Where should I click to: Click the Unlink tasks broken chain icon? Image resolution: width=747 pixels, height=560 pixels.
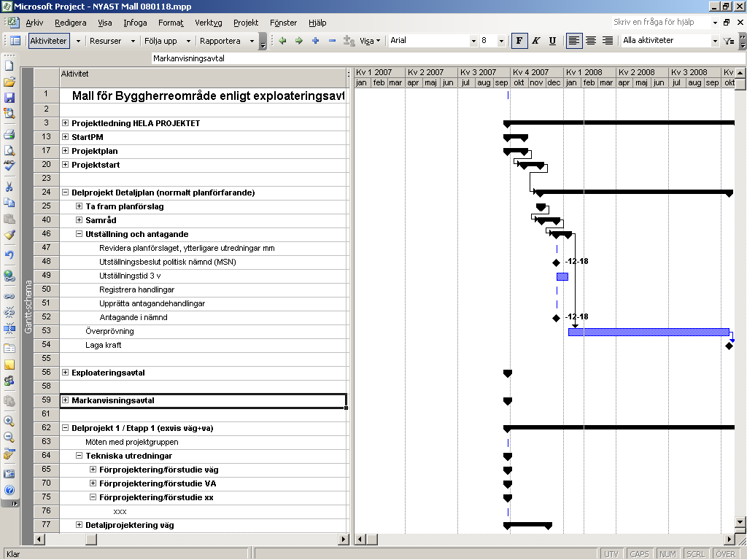(9, 312)
